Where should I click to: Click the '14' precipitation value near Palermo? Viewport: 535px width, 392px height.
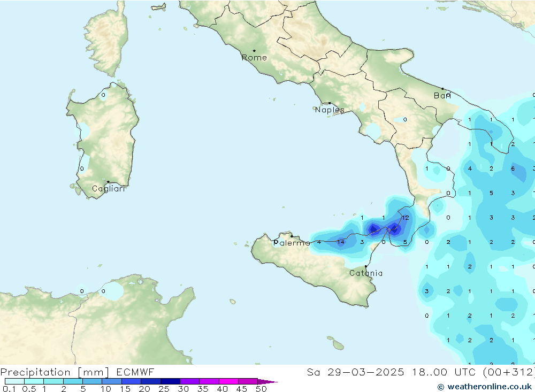click(x=340, y=242)
